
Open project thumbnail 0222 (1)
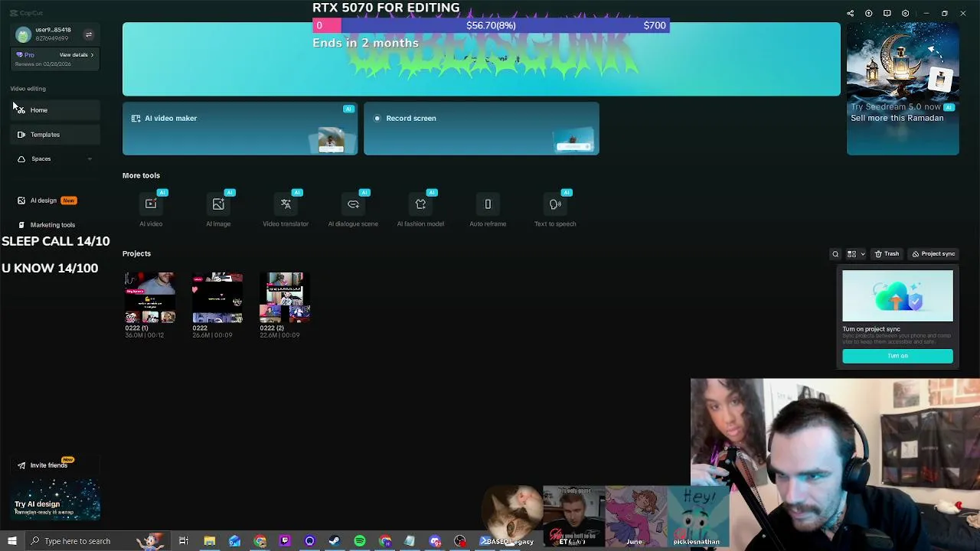point(150,297)
